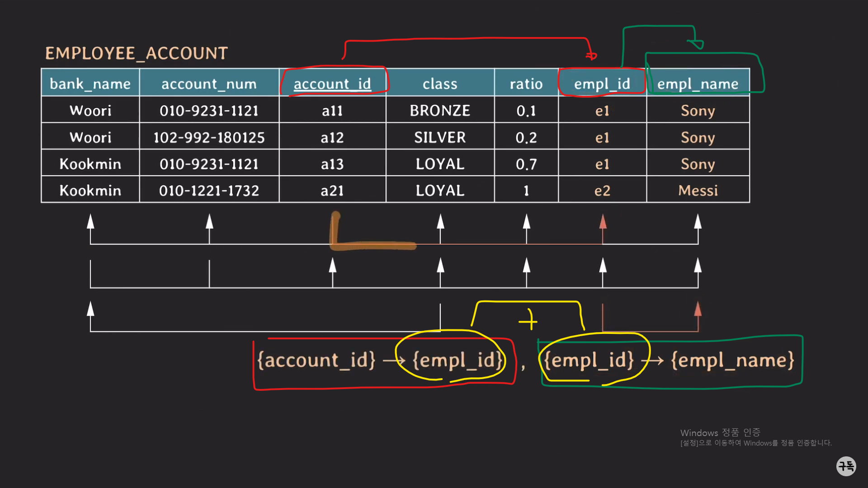868x488 pixels.
Task: Click the account_num column header
Action: [x=209, y=84]
